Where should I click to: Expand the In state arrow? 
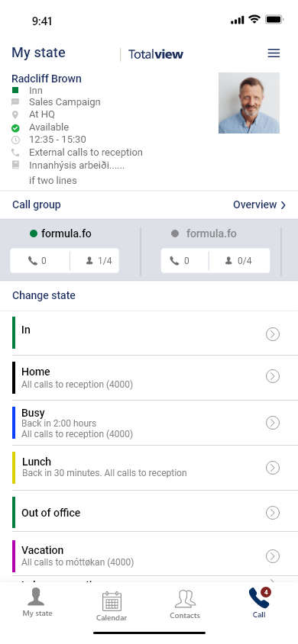pos(273,334)
